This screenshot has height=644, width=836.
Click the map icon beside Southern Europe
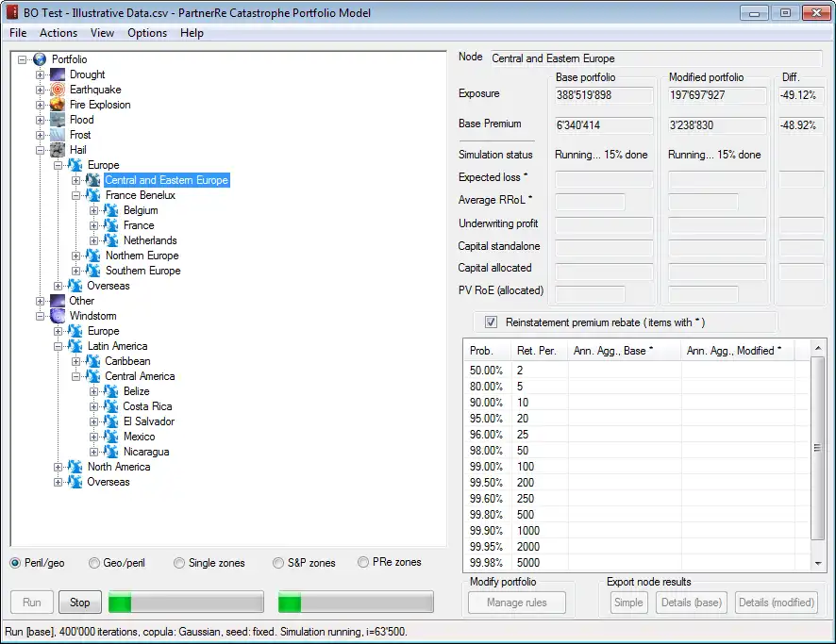click(92, 271)
